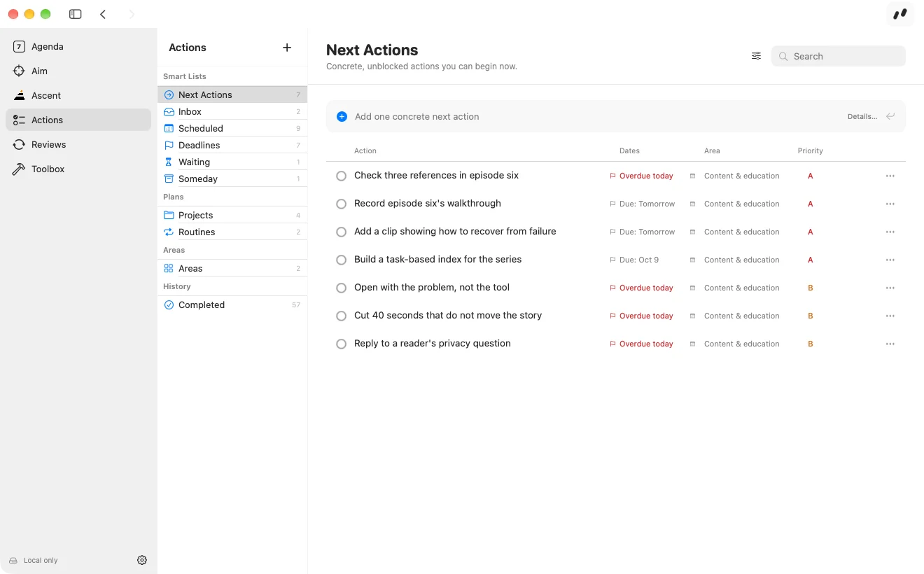Sort by the Dates column header

pos(629,150)
